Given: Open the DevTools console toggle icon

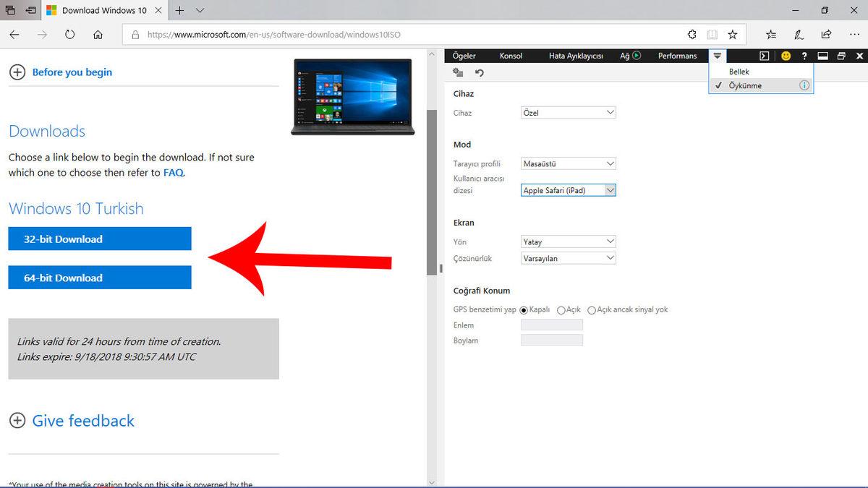Looking at the screenshot, I should click(764, 56).
